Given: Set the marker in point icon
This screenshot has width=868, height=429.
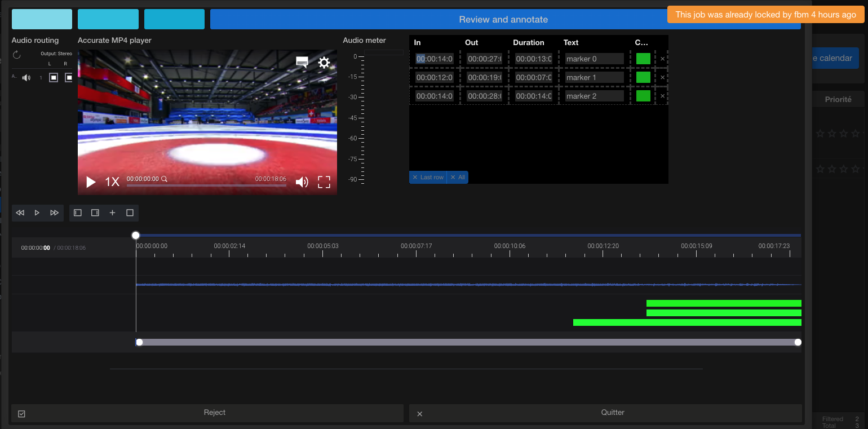Looking at the screenshot, I should click(78, 213).
